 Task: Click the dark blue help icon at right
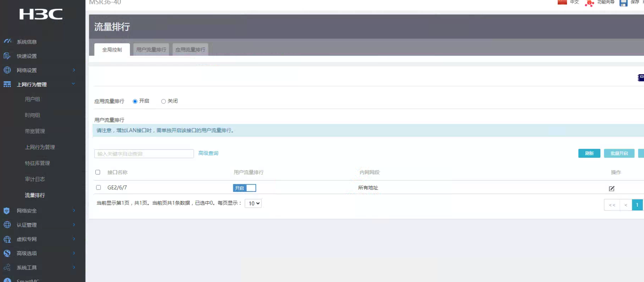641,77
